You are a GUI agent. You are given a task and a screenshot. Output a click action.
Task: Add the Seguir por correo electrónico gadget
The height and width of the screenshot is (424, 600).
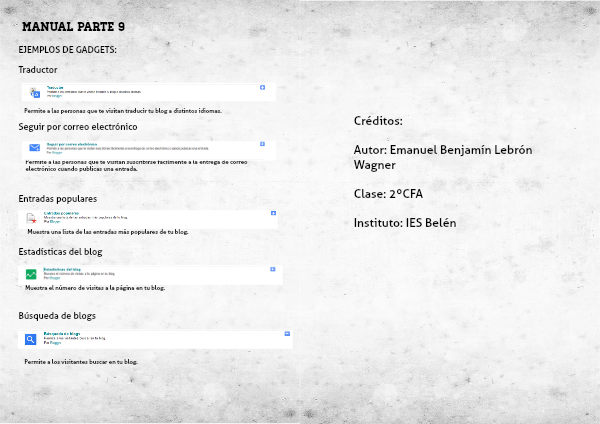pyautogui.click(x=262, y=144)
